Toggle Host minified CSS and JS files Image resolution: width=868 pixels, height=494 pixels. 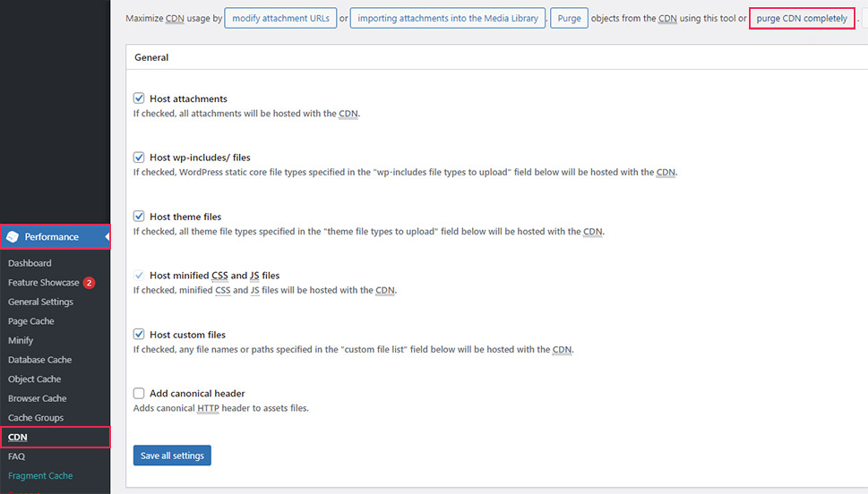click(x=139, y=276)
